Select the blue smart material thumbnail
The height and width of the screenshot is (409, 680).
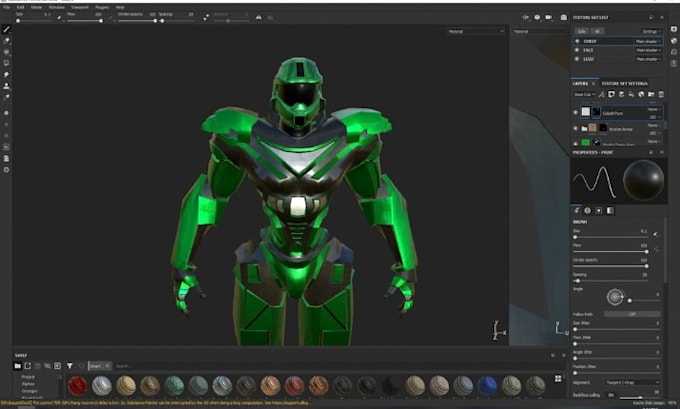487,386
